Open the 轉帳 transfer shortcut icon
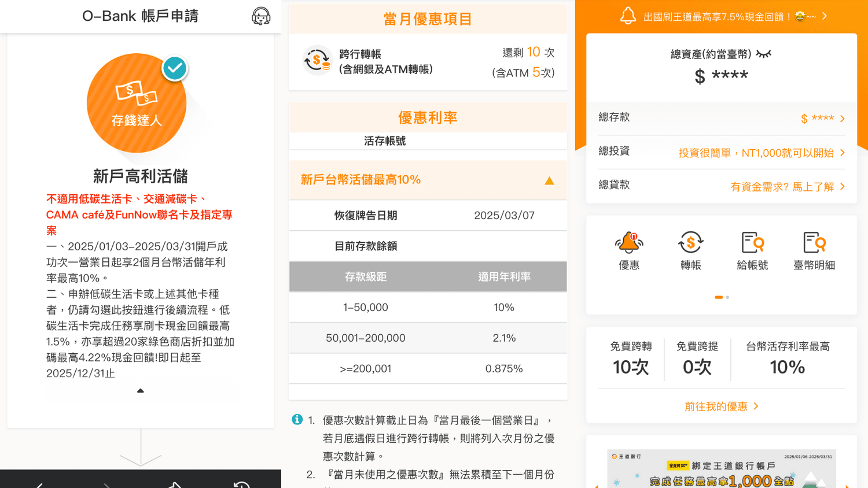Screen dimensions: 868x488 (690, 243)
